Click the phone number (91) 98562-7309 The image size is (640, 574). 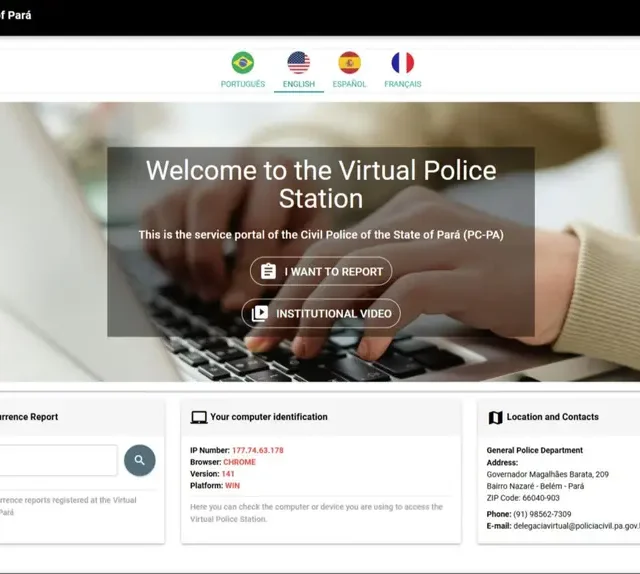[x=542, y=514]
